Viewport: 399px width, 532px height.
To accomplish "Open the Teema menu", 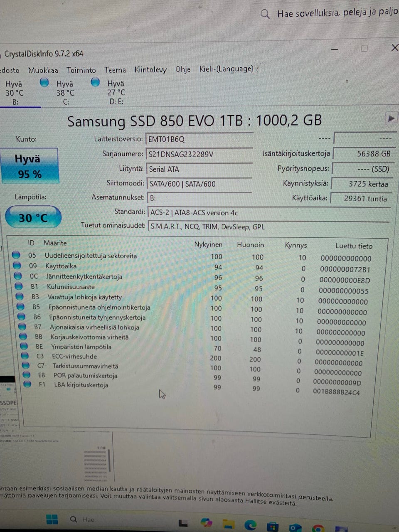I will 115,70.
